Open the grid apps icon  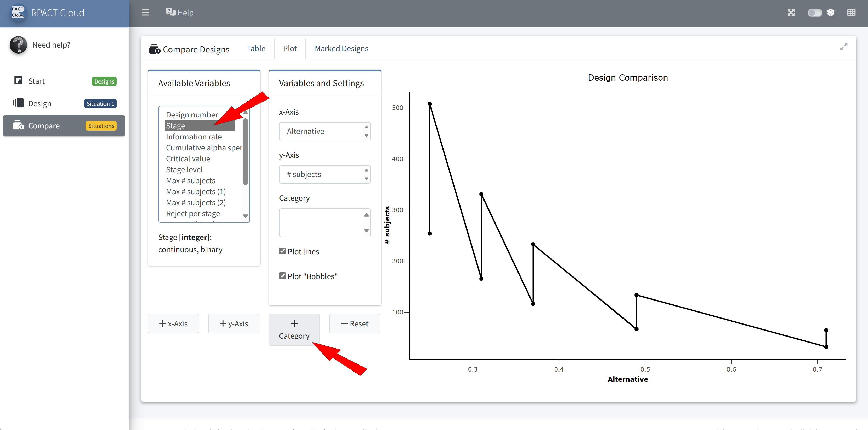851,13
